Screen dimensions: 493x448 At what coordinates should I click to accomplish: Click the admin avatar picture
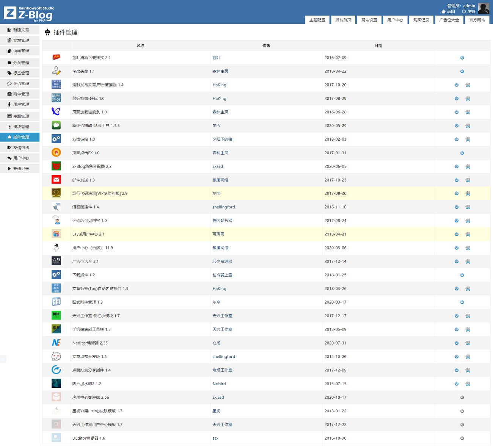484,8
